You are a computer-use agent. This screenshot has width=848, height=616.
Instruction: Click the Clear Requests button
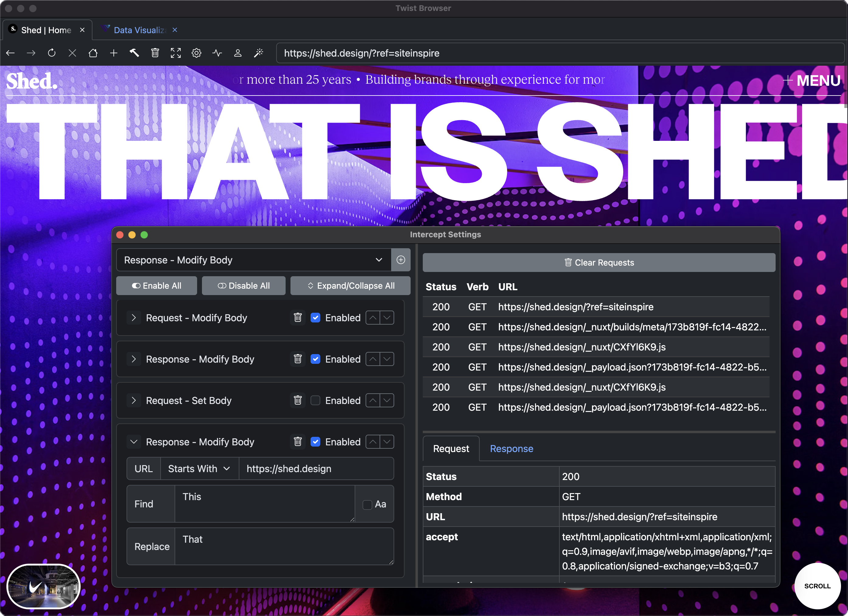pos(599,262)
